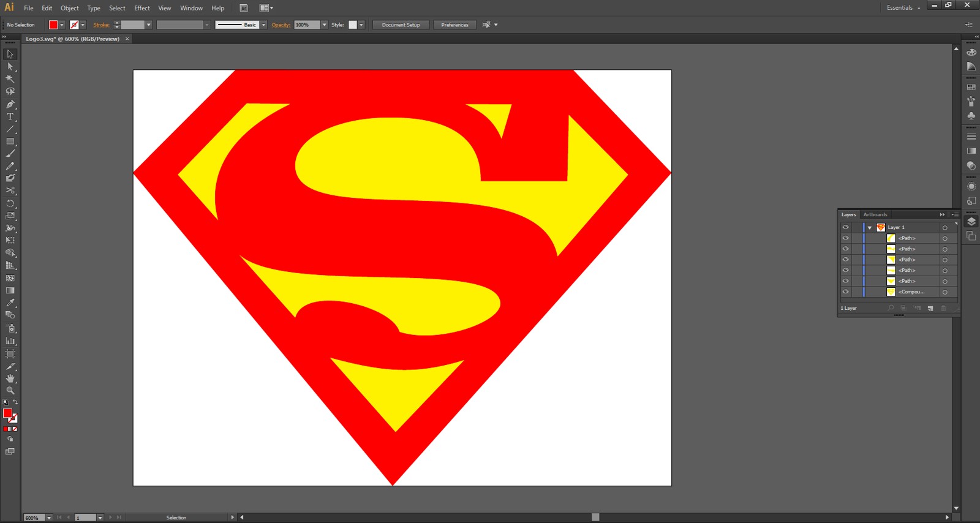Pick the Paintbrush tool
Viewport: 980px width, 523px height.
(x=10, y=154)
